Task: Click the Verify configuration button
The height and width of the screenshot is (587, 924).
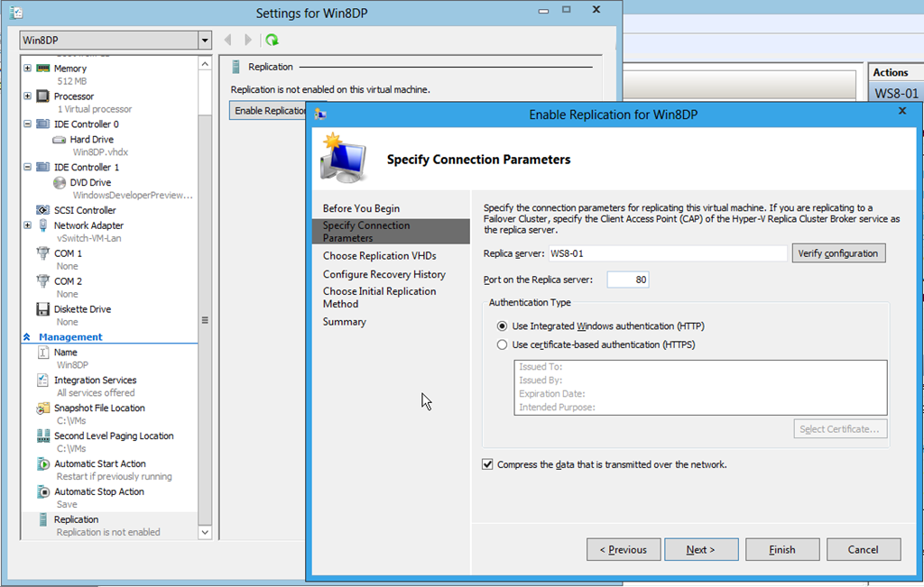Action: pos(838,253)
